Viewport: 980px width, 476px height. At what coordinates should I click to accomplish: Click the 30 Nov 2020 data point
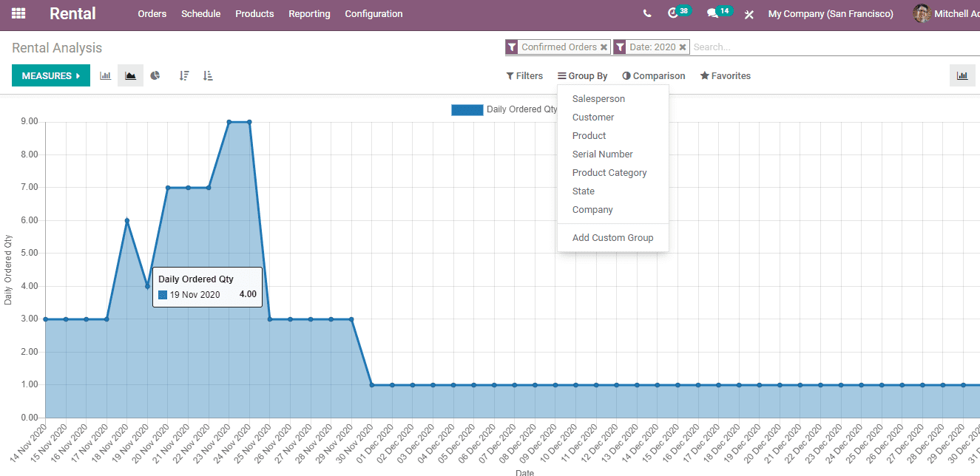point(371,384)
